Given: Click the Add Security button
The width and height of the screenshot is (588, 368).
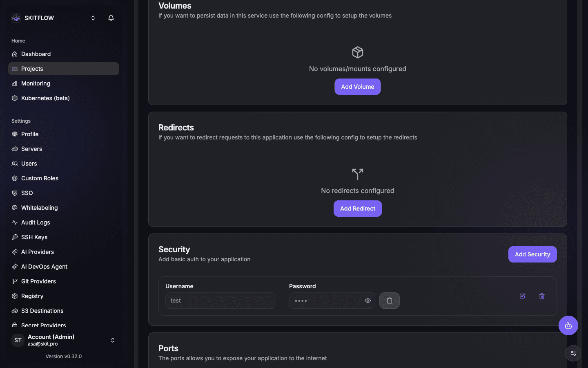Looking at the screenshot, I should (532, 254).
